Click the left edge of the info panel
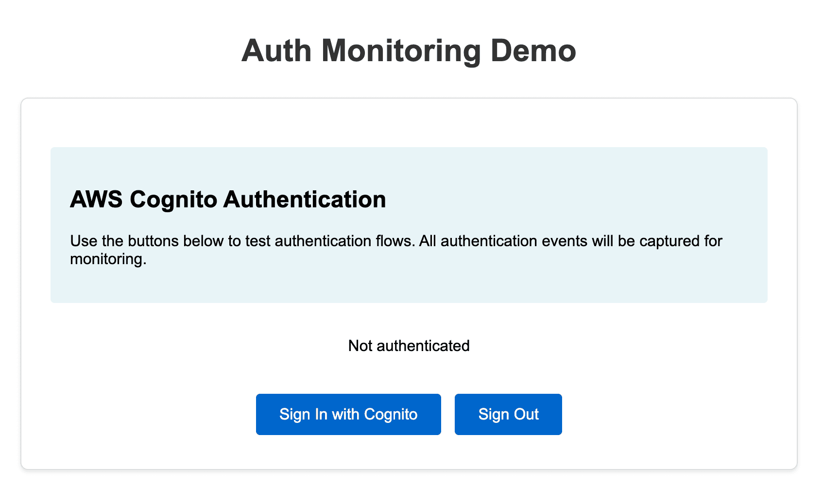This screenshot has height=504, width=823. 58,224
